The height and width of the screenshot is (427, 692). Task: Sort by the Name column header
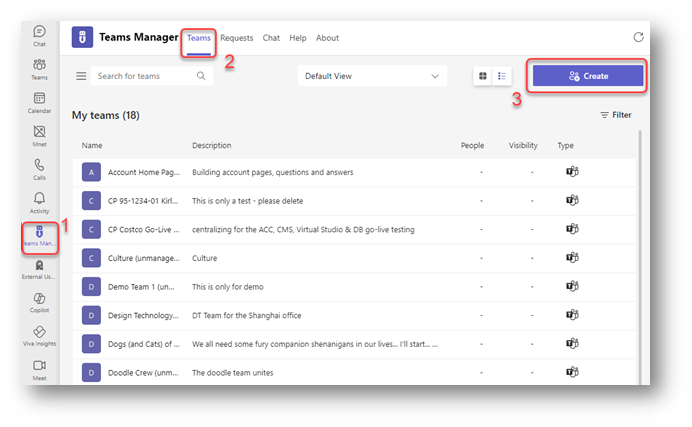[x=92, y=146]
